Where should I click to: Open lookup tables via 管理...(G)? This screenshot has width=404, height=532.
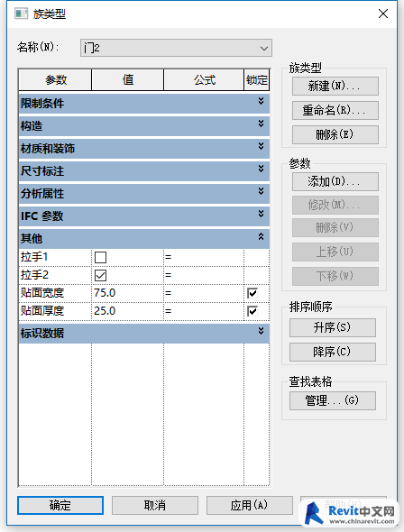(x=333, y=400)
